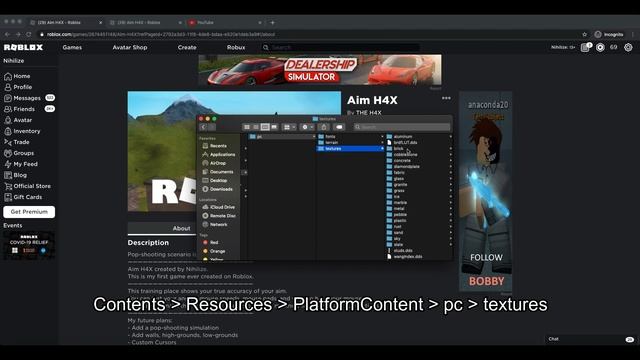Open the three-dots menu beside Aim H4X
640x360 pixels.
point(446,98)
